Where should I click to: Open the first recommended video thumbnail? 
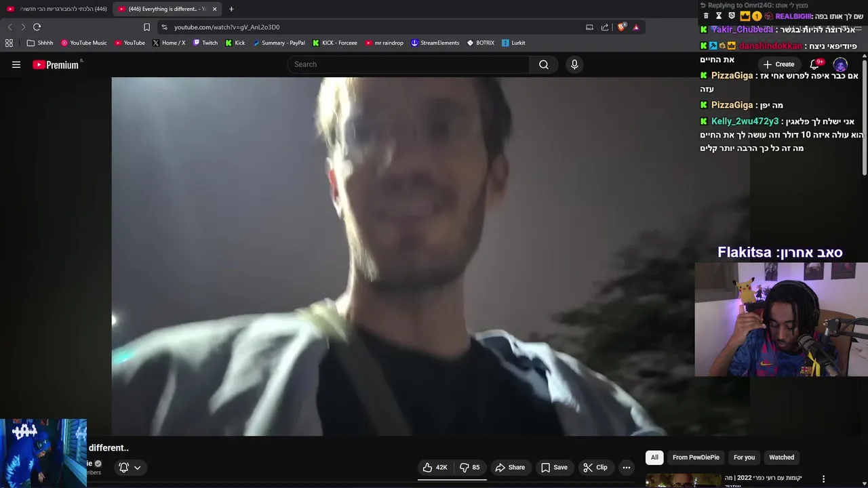coord(683,481)
